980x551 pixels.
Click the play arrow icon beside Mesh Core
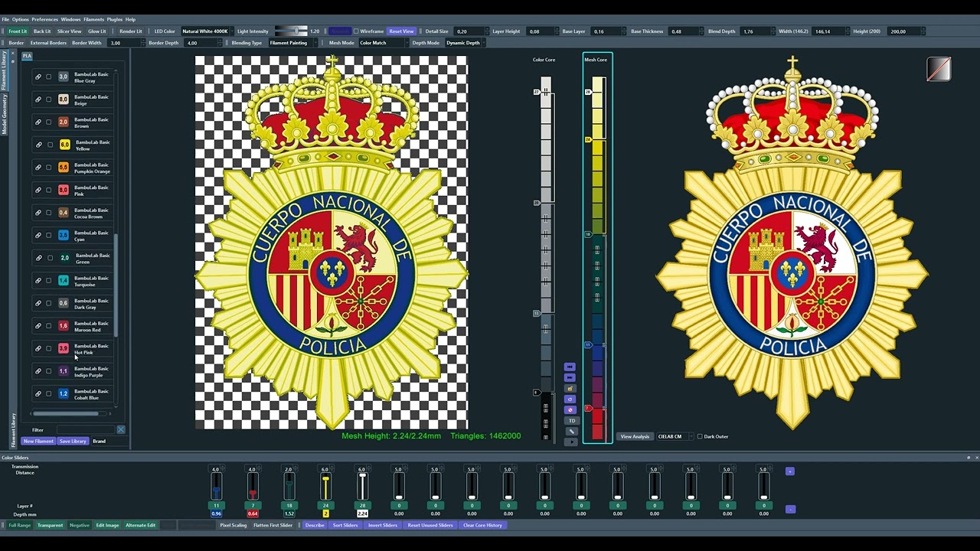[571, 442]
